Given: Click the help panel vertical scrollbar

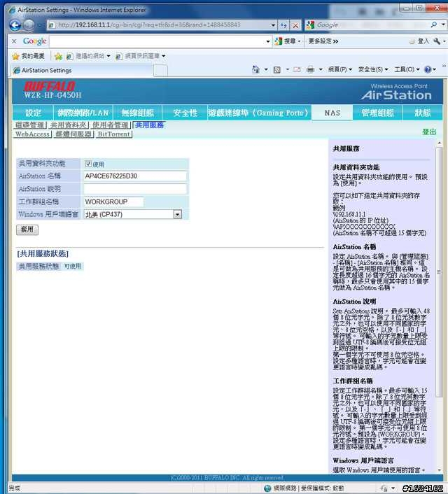Looking at the screenshot, I should pos(439,272).
